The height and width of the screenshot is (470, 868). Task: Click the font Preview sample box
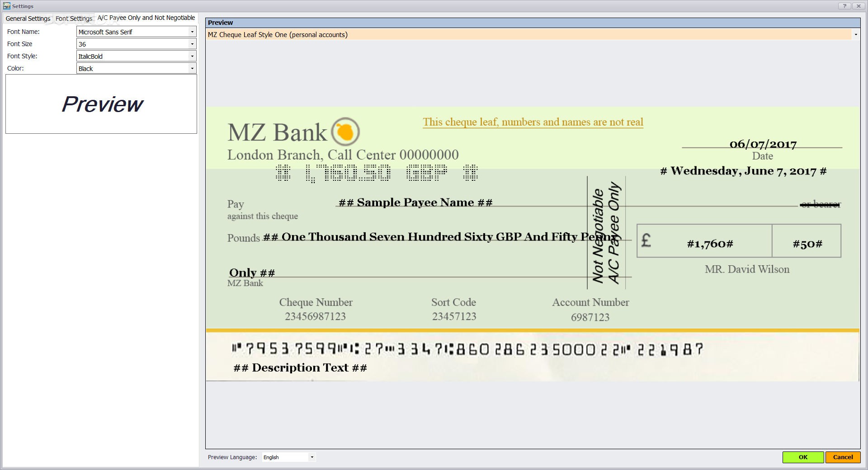click(x=101, y=104)
